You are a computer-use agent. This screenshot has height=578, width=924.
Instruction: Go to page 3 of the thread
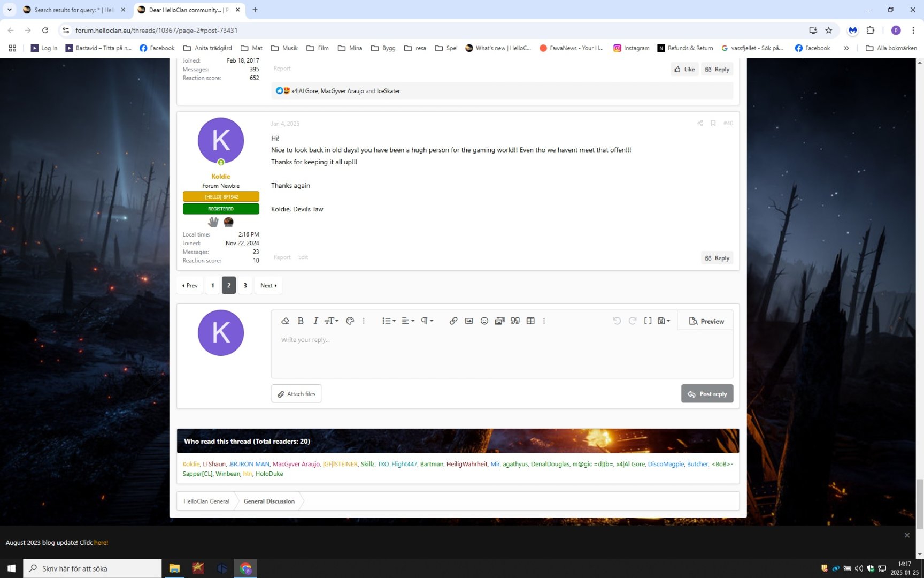tap(245, 285)
